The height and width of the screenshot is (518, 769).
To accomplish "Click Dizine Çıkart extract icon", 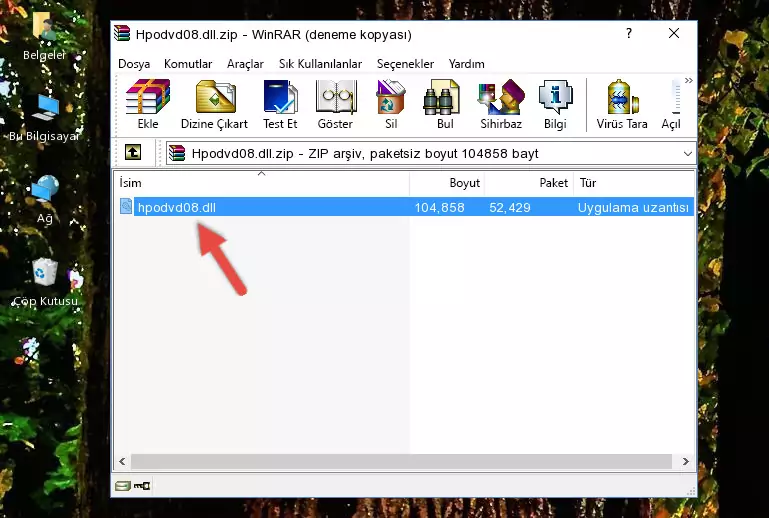I will (x=214, y=104).
